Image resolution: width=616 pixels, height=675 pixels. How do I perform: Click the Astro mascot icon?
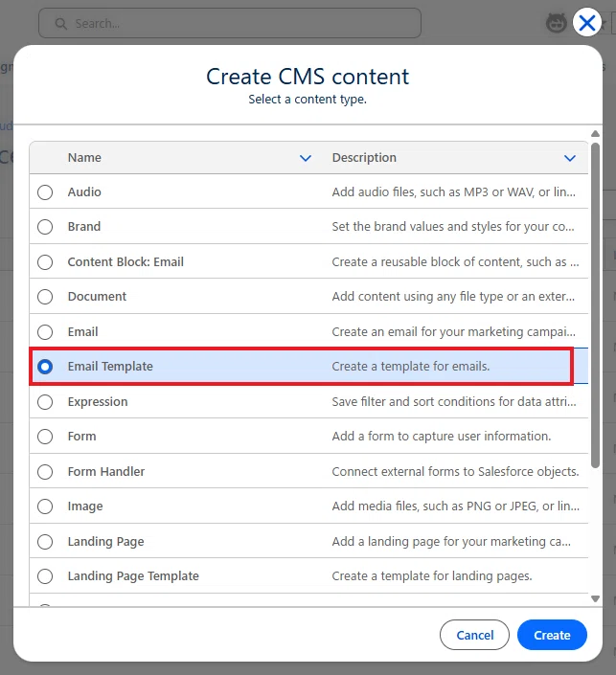pos(557,23)
